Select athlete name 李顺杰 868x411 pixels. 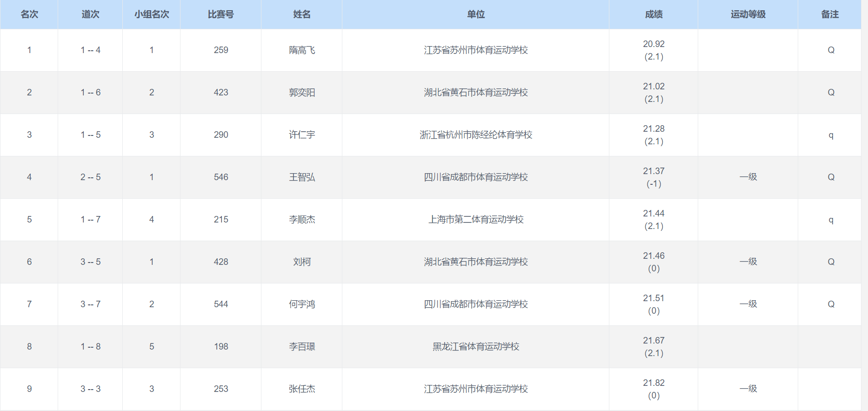coord(302,220)
